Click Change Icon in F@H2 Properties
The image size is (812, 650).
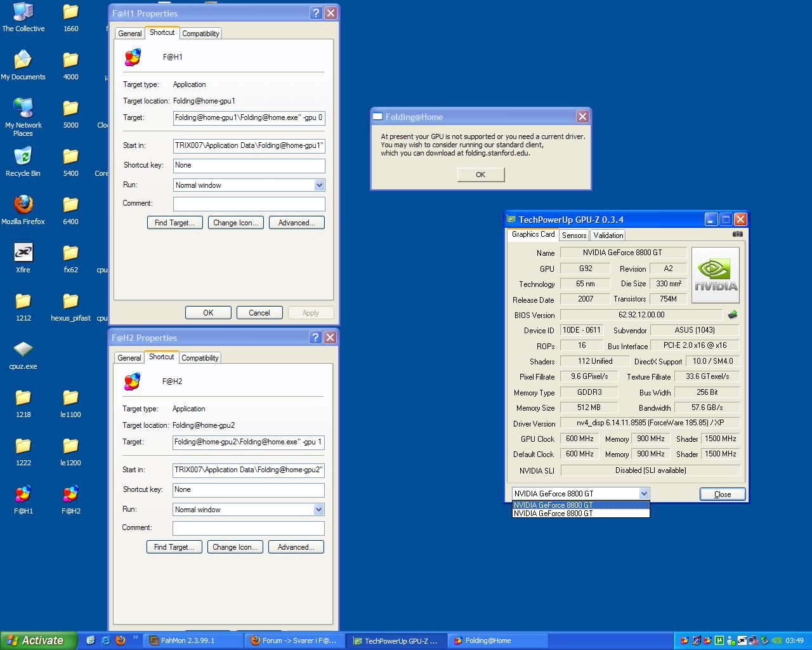click(235, 547)
